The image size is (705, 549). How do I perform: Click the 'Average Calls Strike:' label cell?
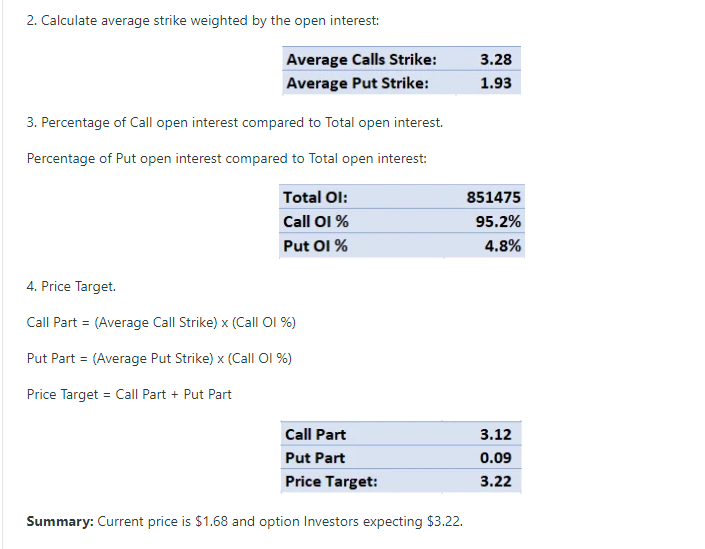pyautogui.click(x=361, y=60)
